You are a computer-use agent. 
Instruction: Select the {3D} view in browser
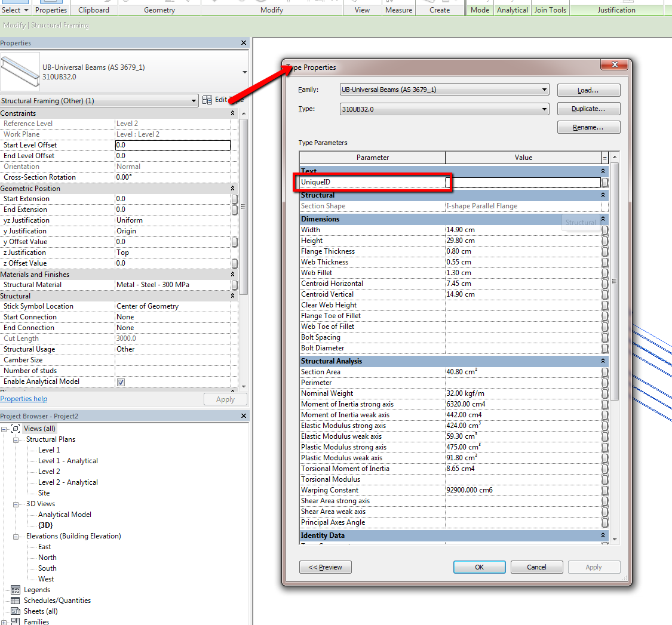45,525
